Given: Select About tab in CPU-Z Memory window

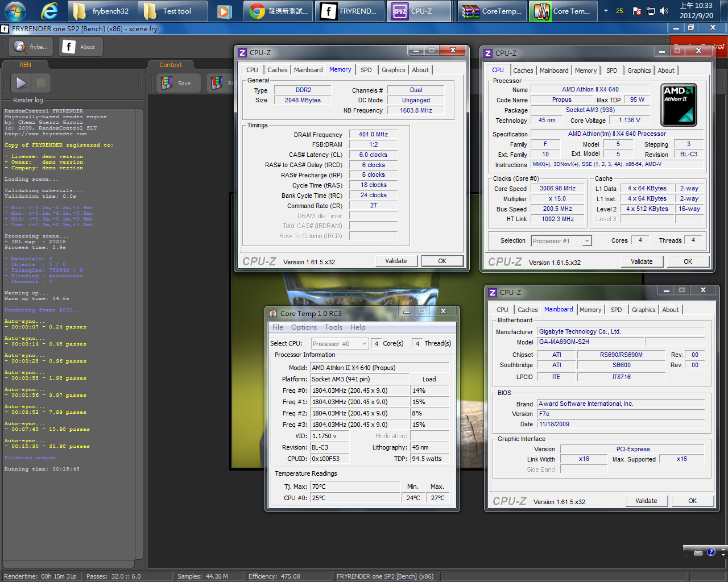Looking at the screenshot, I should (x=421, y=70).
